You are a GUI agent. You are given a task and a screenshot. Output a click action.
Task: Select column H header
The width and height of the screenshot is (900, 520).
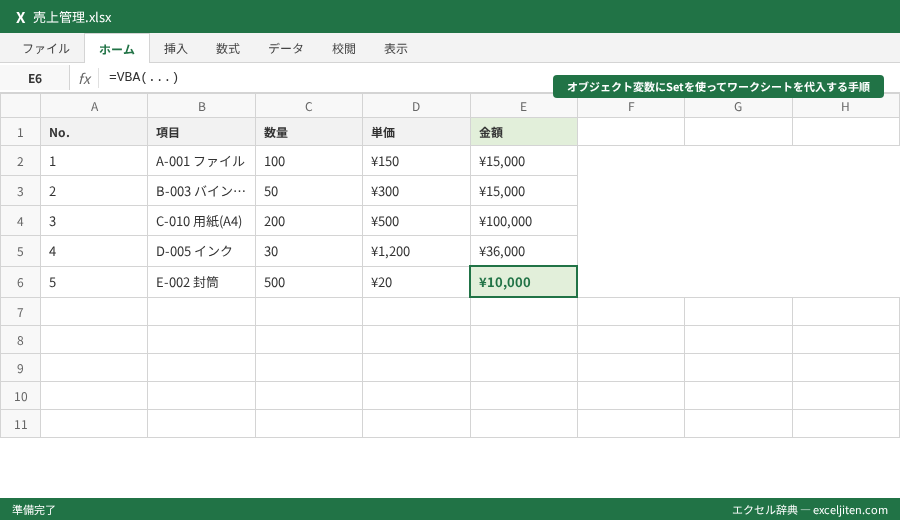coord(845,106)
